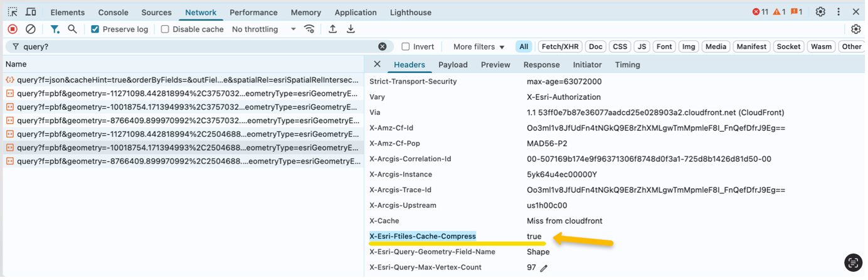Select the query?f=json request row
This screenshot has width=868, height=280.
pos(182,80)
